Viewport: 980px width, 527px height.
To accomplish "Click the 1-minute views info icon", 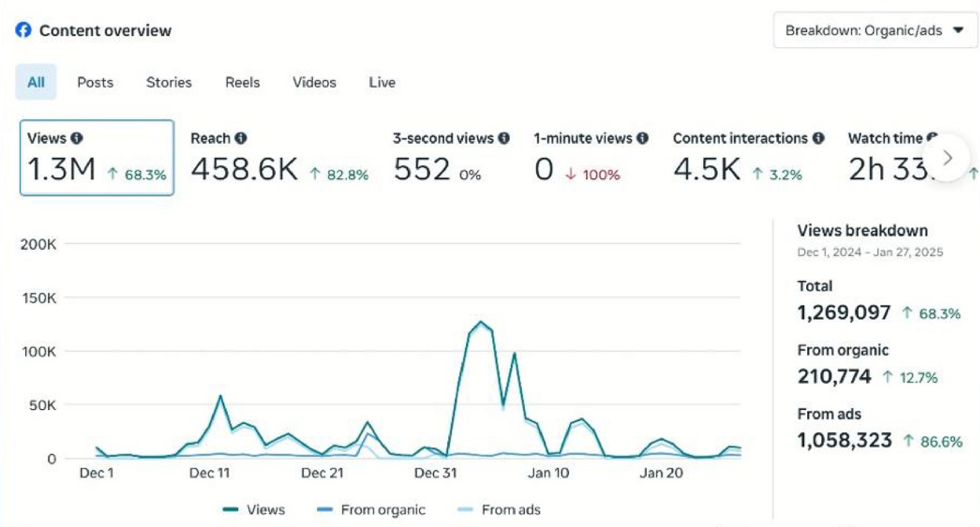I will tap(642, 138).
